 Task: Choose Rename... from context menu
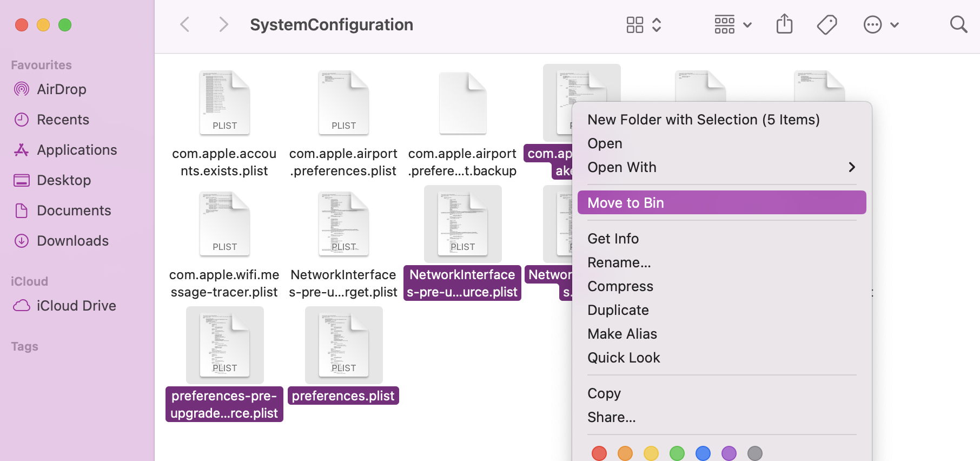(x=721, y=262)
